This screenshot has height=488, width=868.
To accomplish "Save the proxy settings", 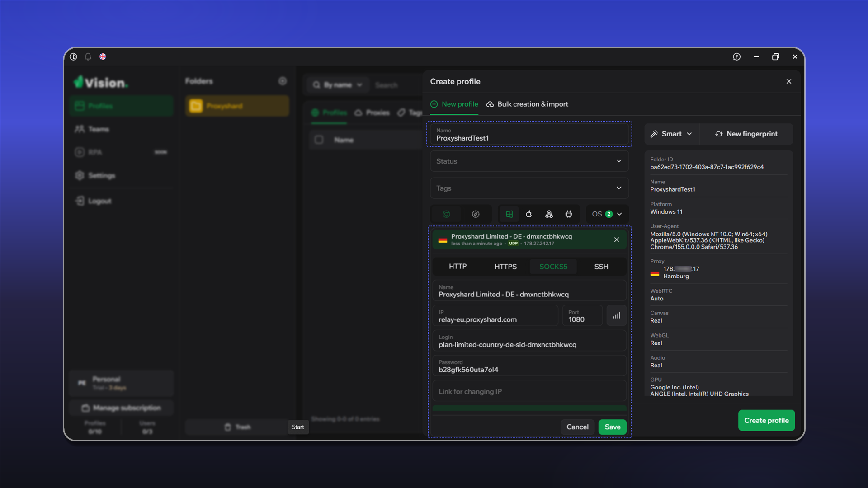I will click(x=613, y=427).
